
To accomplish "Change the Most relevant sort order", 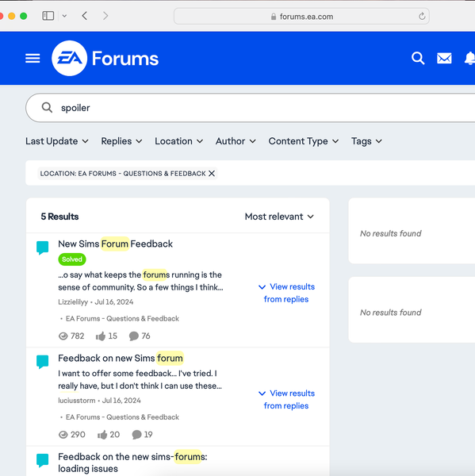I will point(279,217).
